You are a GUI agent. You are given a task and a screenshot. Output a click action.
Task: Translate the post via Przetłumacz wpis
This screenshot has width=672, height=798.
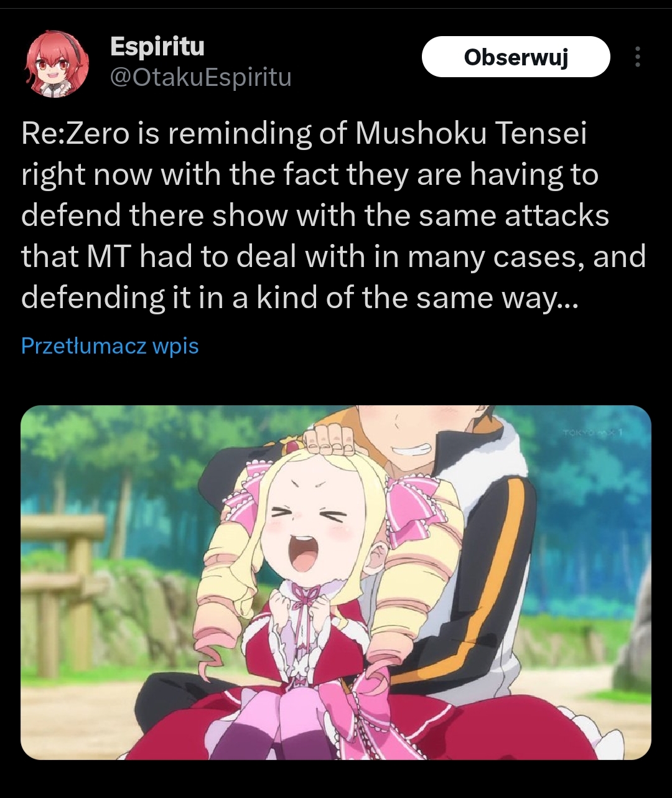[x=110, y=345]
